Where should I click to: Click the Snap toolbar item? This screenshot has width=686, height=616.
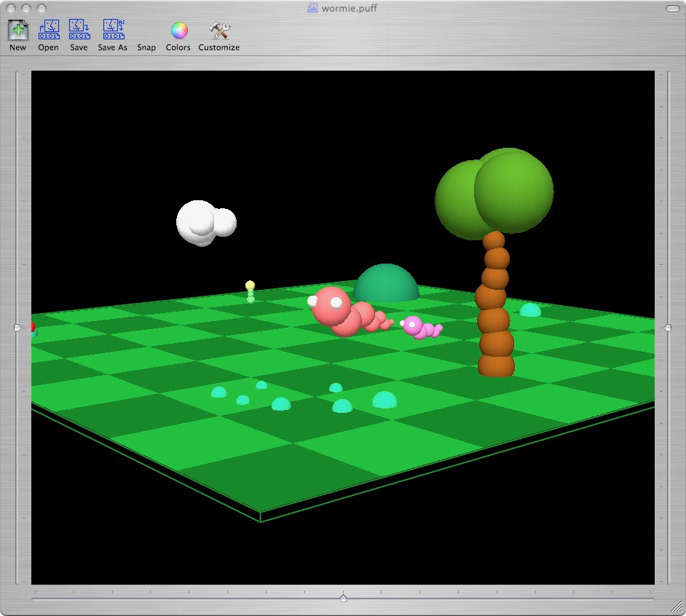coord(146,47)
